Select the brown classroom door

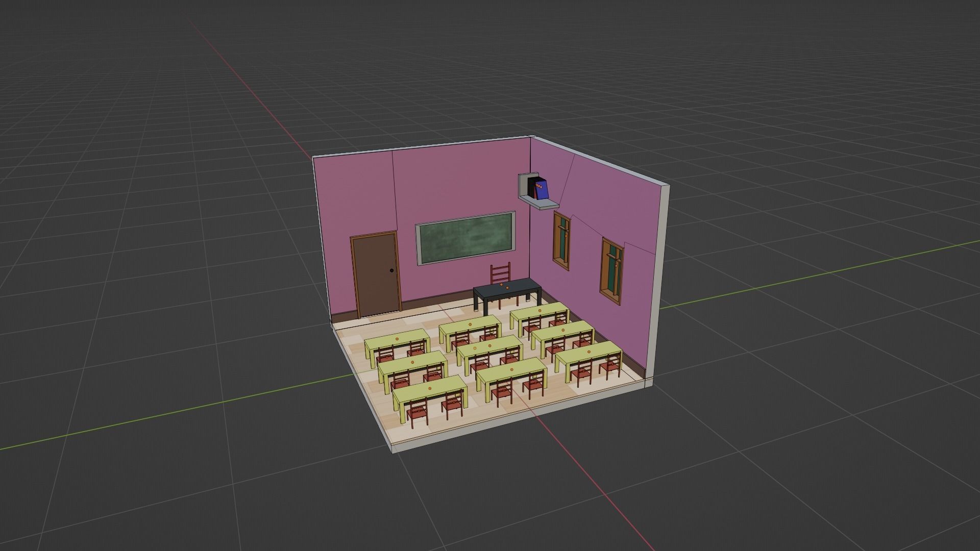pyautogui.click(x=375, y=274)
